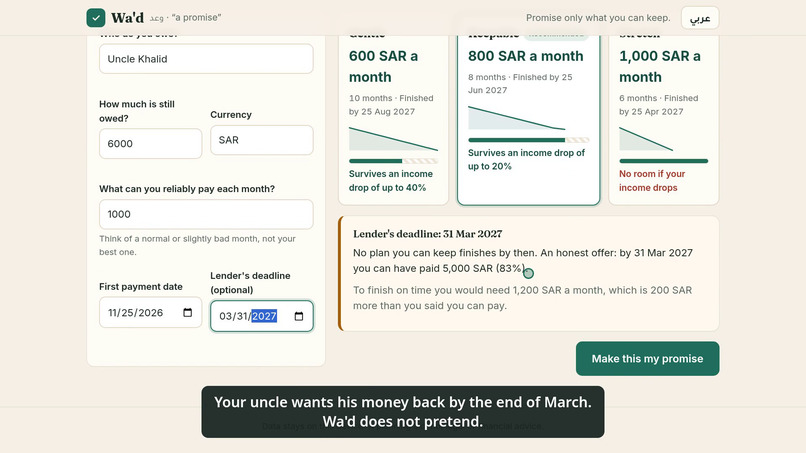806x453 pixels.
Task: Click the Lender's deadline field 03/31/2027
Action: point(262,316)
